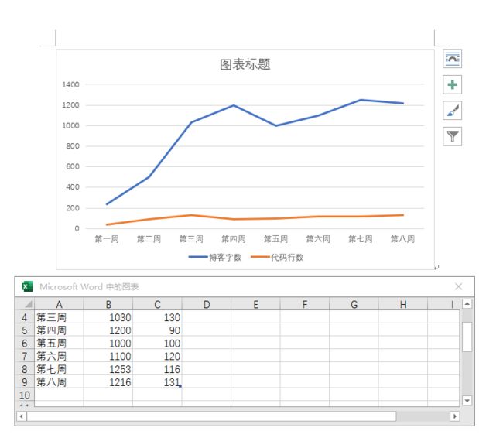Click cell with value 100 in column C

[157, 343]
